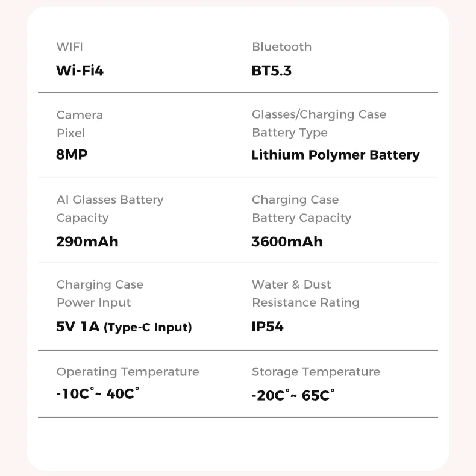476x476 pixels.
Task: Click the Charging Case Battery Capacity label
Action: pyautogui.click(x=301, y=208)
